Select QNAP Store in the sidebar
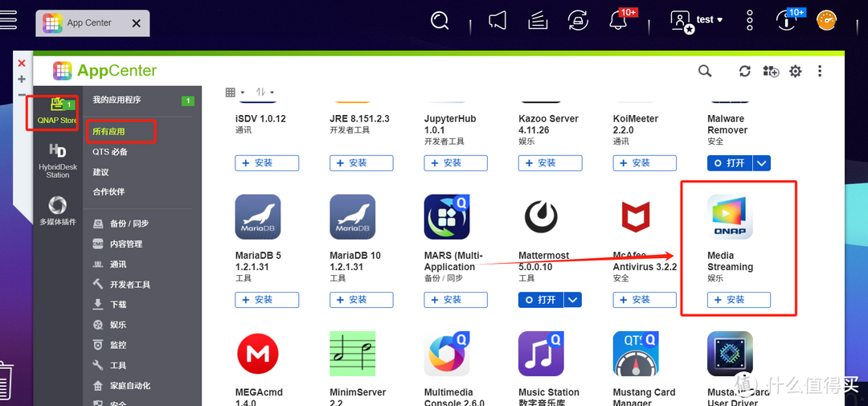 (x=58, y=111)
